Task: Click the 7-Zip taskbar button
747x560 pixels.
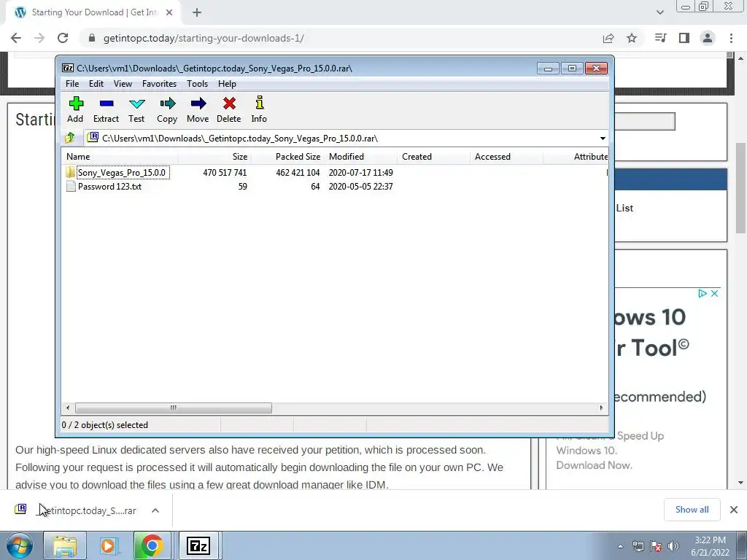Action: (x=198, y=545)
